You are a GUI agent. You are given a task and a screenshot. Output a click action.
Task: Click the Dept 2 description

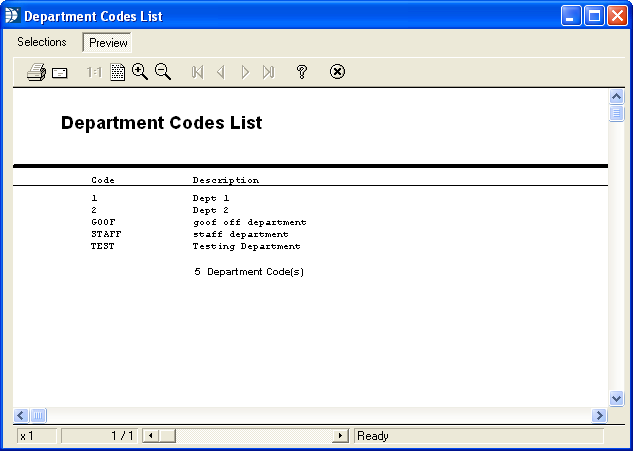(211, 210)
